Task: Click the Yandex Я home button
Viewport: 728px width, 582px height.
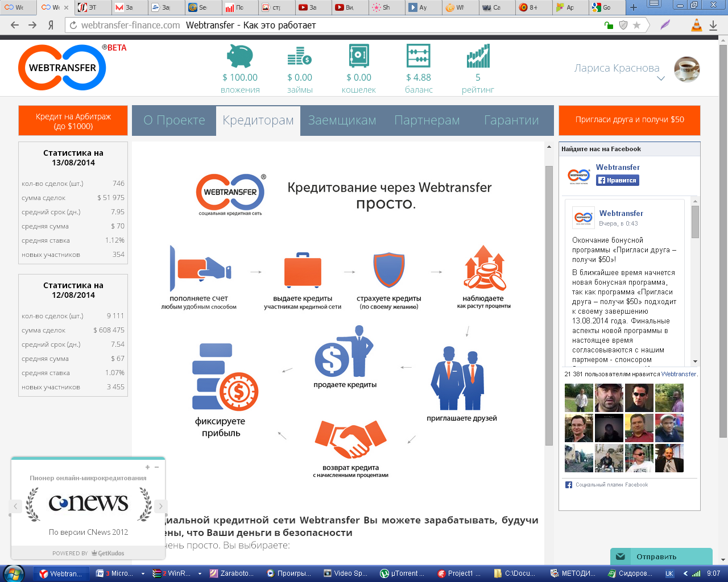Action: coord(51,25)
